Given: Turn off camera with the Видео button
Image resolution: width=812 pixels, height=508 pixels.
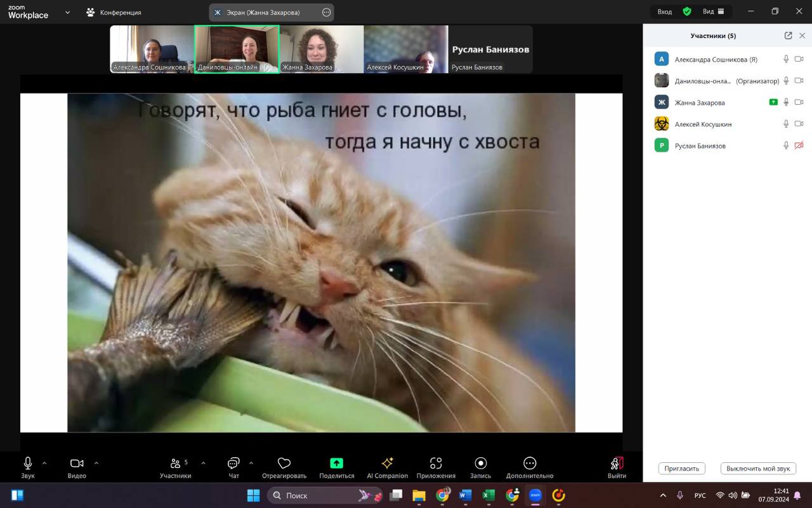Looking at the screenshot, I should (x=77, y=467).
